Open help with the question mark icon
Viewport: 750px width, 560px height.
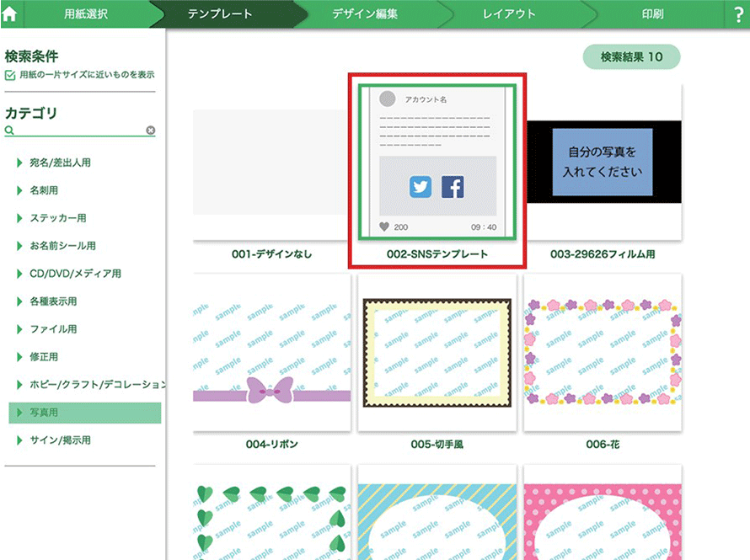739,14
